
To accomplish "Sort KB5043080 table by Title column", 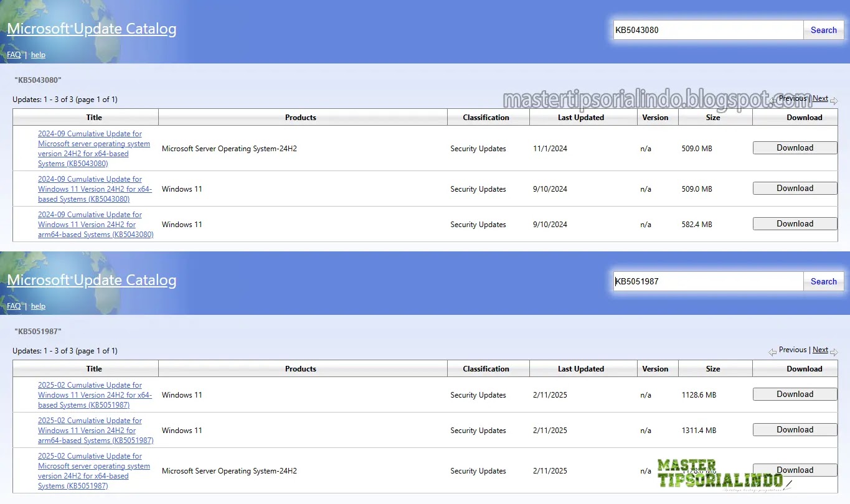I will 94,118.
